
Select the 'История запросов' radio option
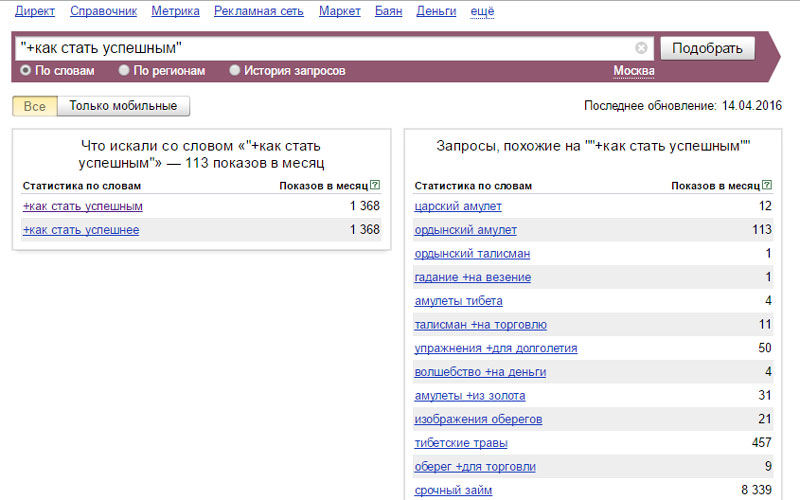click(235, 71)
